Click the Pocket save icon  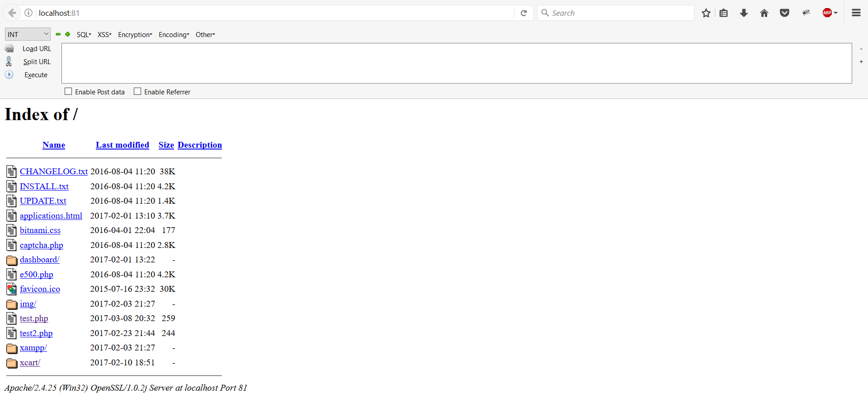784,13
